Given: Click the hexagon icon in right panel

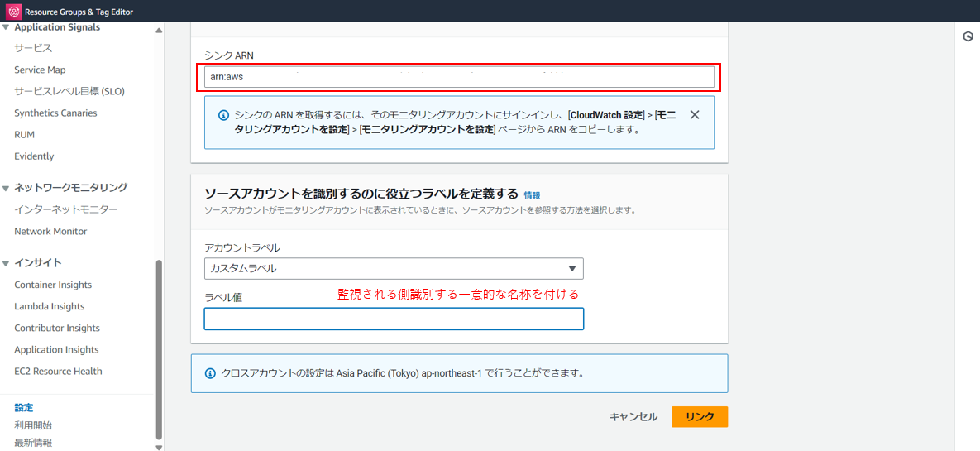Looking at the screenshot, I should pos(968,36).
